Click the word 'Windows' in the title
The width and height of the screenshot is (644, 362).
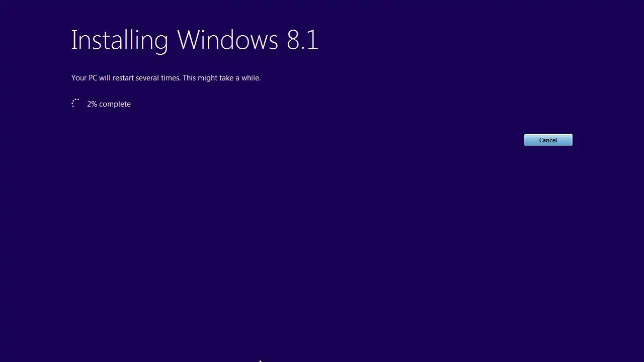pos(228,40)
